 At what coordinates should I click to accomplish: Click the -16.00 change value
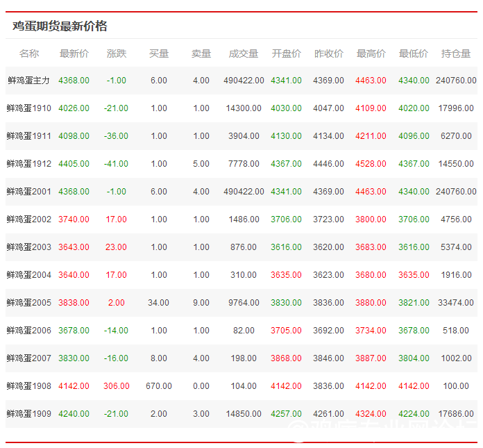point(116,358)
